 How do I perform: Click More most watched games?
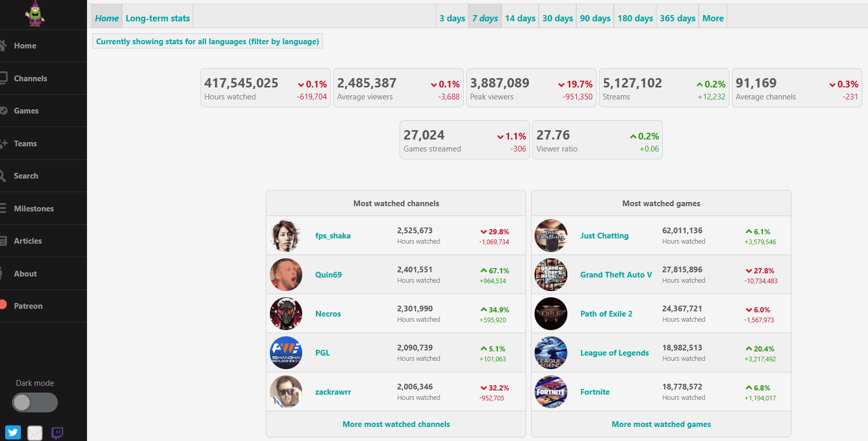(661, 424)
